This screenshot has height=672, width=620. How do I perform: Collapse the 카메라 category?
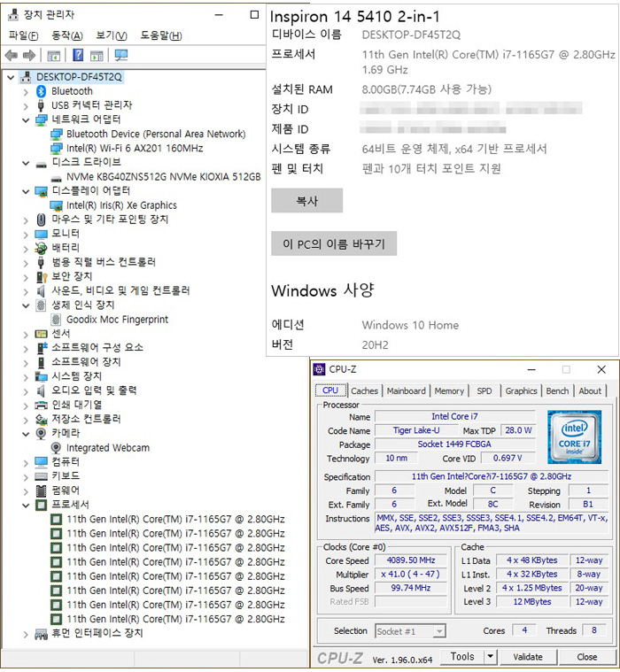(x=26, y=434)
